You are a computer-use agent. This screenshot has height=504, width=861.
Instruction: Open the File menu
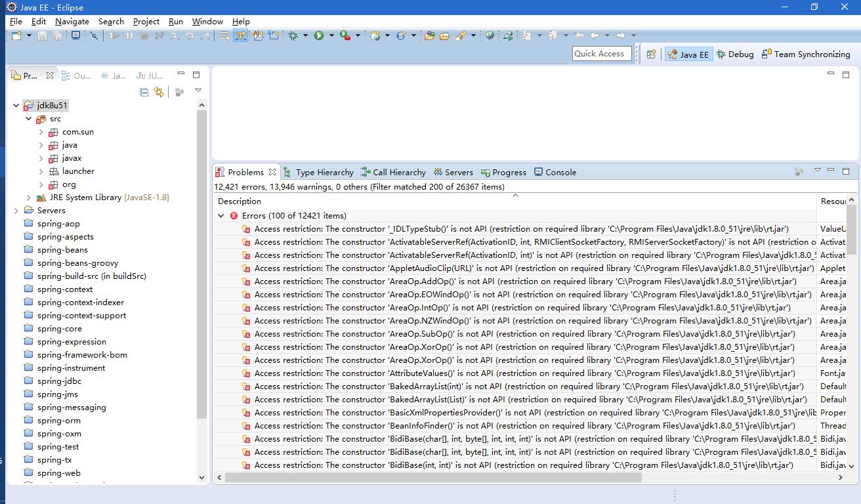pyautogui.click(x=16, y=21)
